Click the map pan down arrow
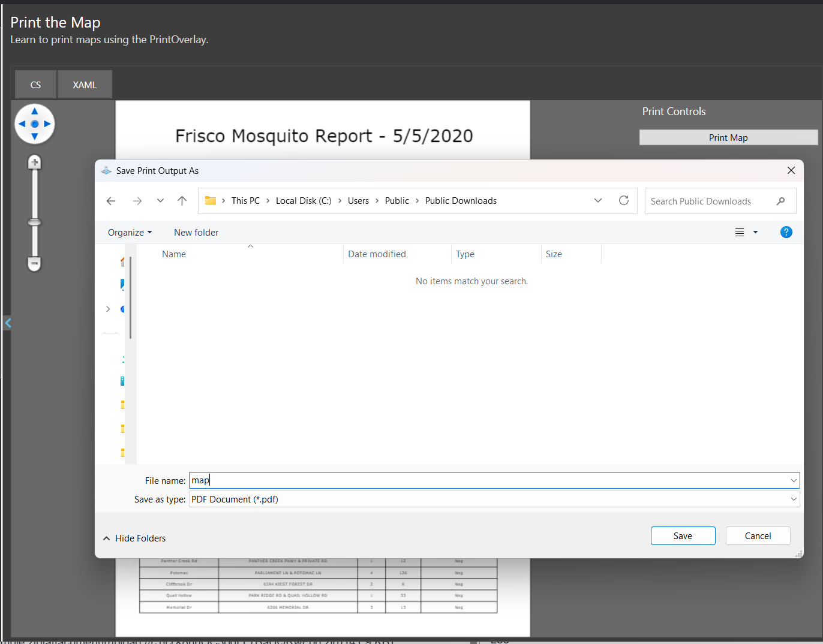 click(x=35, y=137)
